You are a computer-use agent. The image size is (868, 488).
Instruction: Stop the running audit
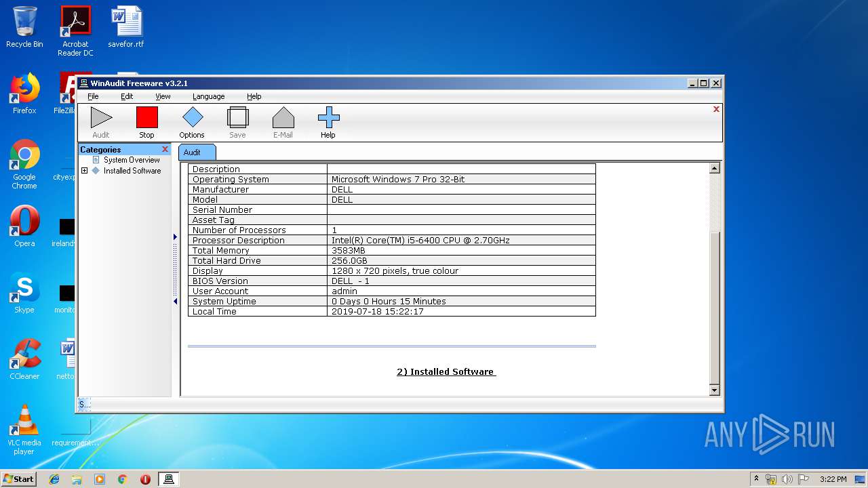pos(146,123)
